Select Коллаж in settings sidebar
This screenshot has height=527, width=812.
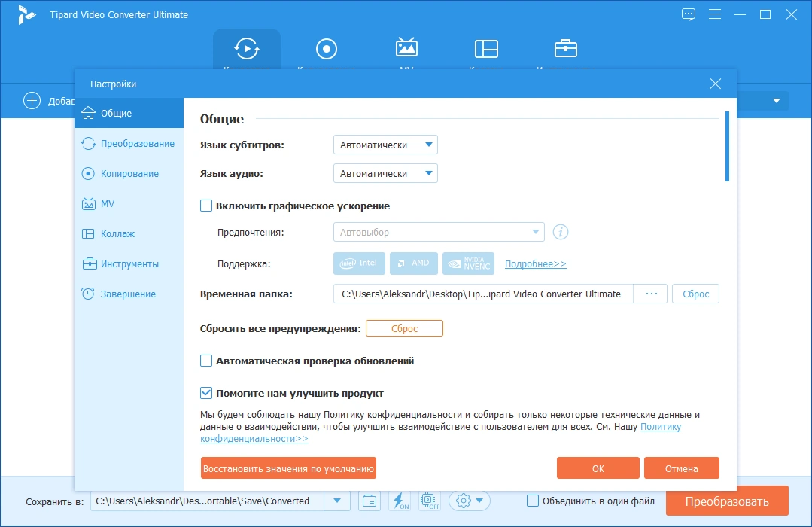click(129, 233)
